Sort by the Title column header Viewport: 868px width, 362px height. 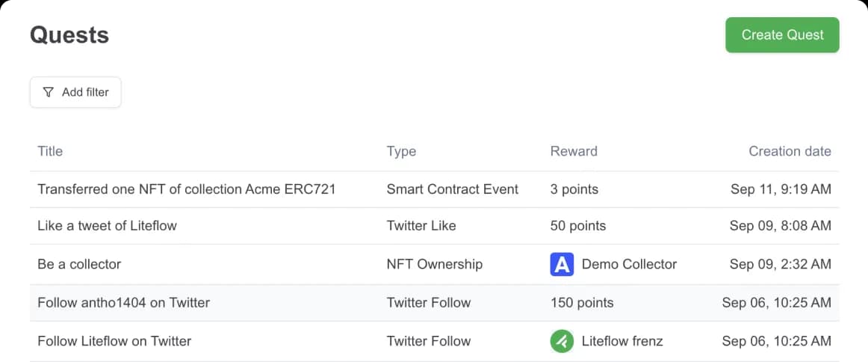pos(50,151)
